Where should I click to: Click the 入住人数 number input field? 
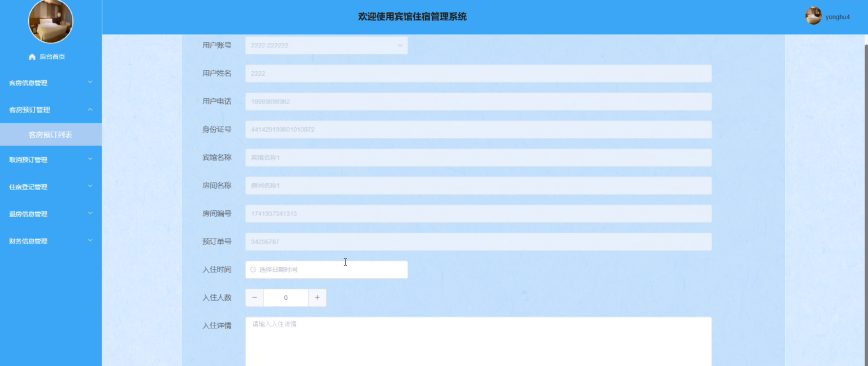286,298
